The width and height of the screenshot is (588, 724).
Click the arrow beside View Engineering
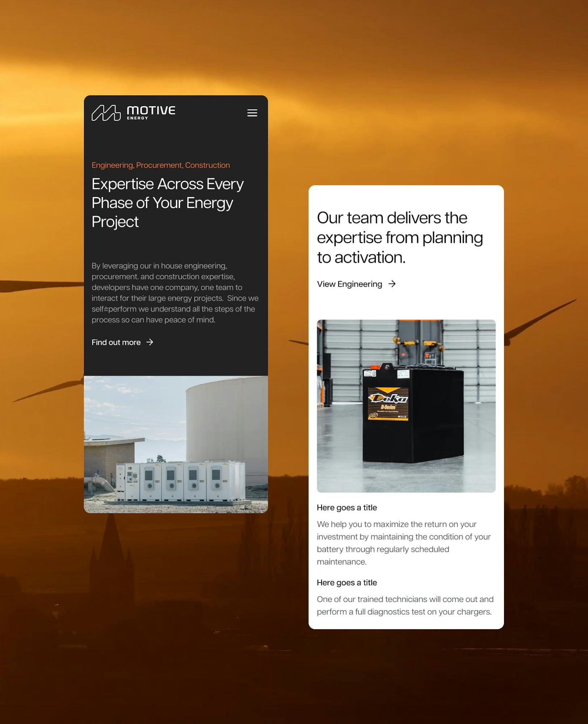392,284
